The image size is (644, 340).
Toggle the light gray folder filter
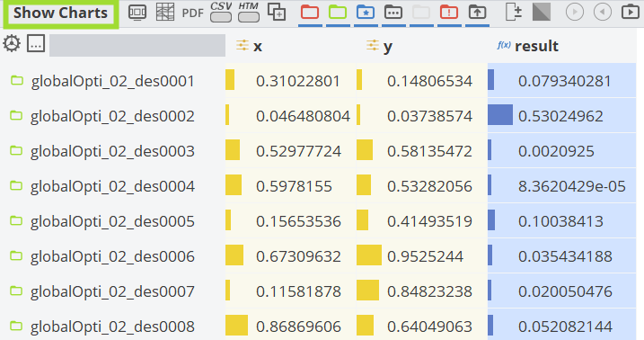pyautogui.click(x=421, y=13)
